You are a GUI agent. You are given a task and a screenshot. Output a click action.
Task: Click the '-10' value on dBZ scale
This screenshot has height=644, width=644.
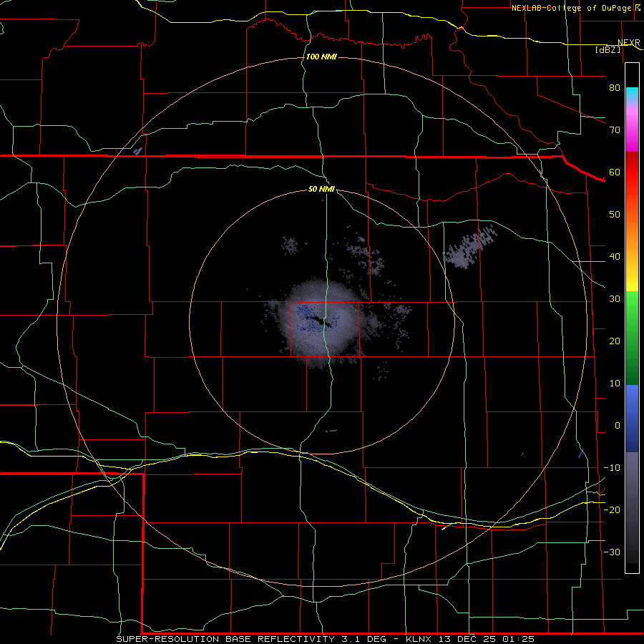pyautogui.click(x=612, y=468)
